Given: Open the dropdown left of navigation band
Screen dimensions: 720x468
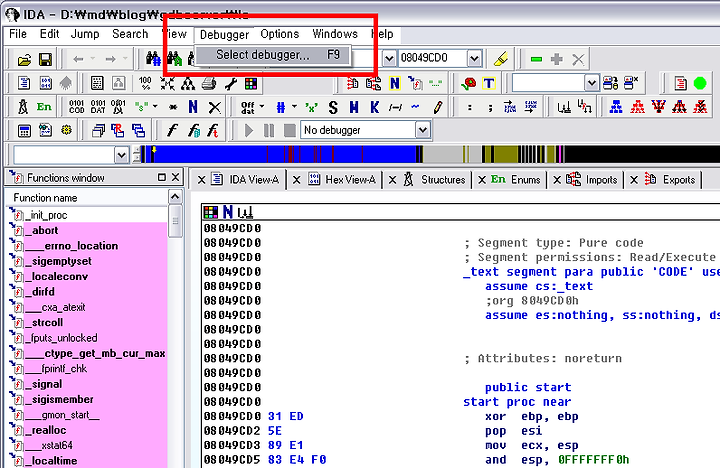Looking at the screenshot, I should pos(121,155).
